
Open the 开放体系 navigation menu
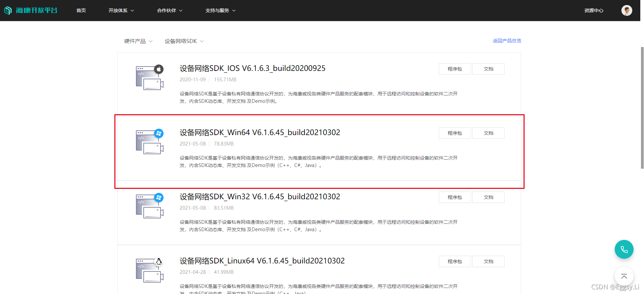[x=121, y=10]
